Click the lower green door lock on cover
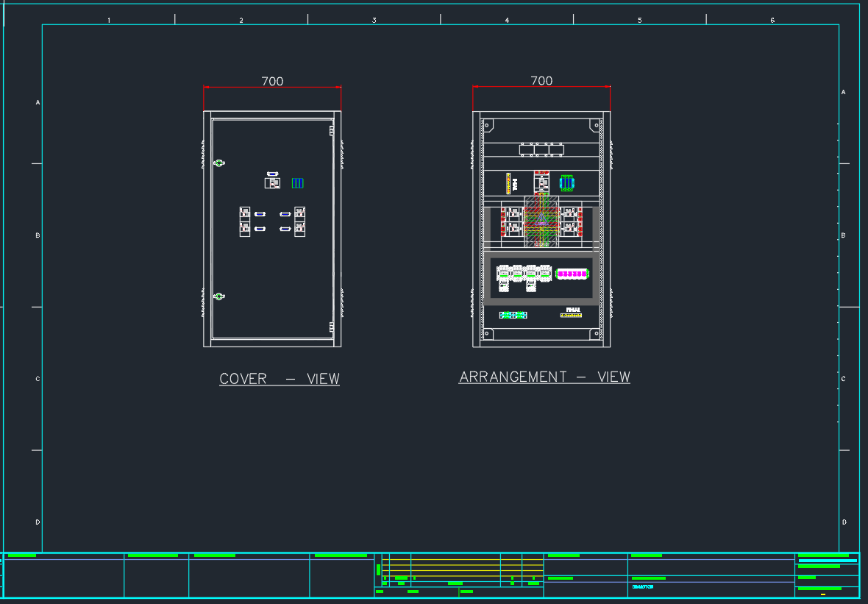Screen dimensions: 868x604 (x=218, y=296)
